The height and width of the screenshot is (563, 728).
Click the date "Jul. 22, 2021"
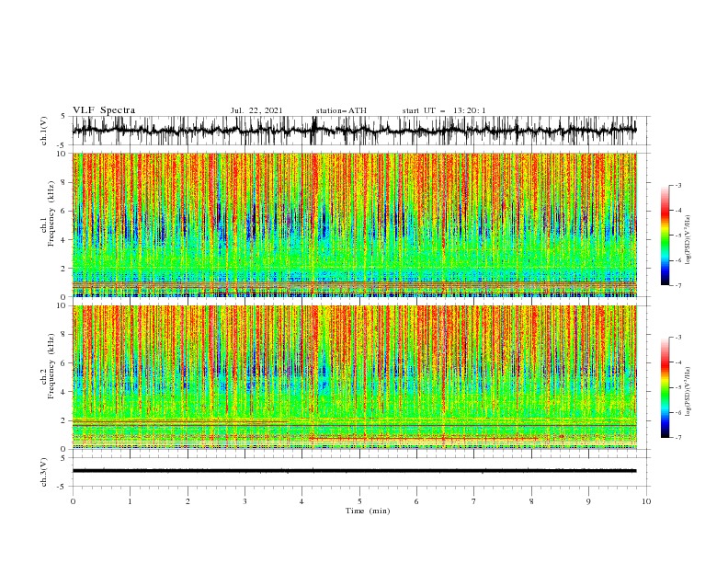[256, 110]
